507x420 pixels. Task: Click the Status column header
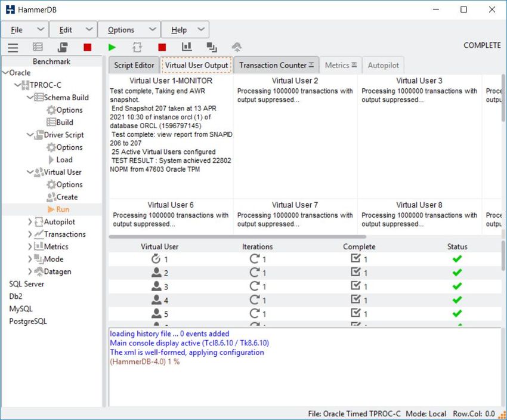[457, 247]
